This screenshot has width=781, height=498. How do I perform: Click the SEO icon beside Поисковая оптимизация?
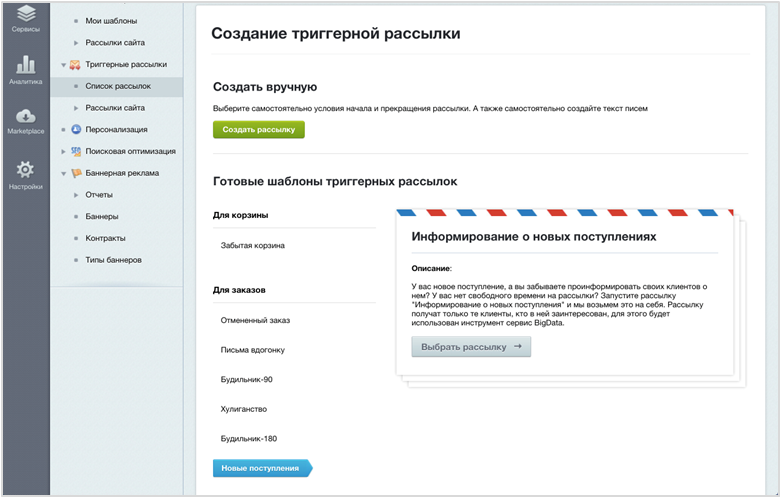76,151
